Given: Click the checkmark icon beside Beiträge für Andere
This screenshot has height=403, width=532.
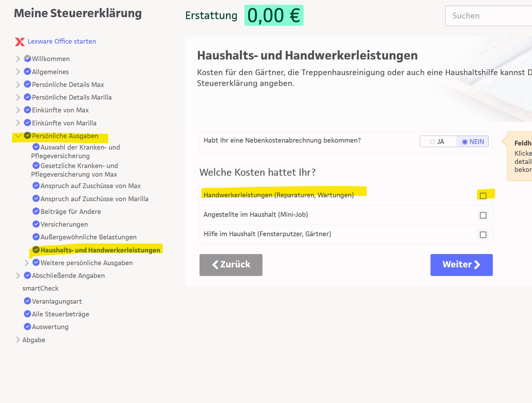Looking at the screenshot, I should [36, 211].
